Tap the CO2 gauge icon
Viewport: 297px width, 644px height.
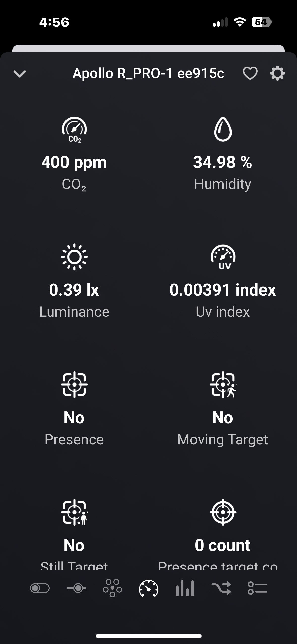pos(74,130)
